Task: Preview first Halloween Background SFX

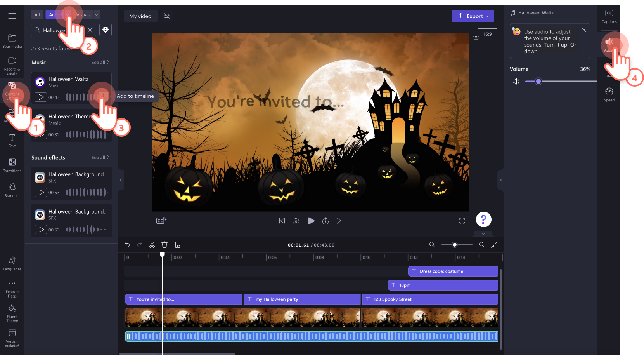Action: pos(41,192)
